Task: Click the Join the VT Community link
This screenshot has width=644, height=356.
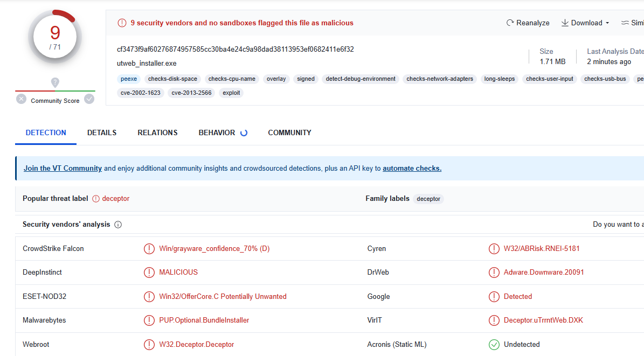Action: pos(63,169)
